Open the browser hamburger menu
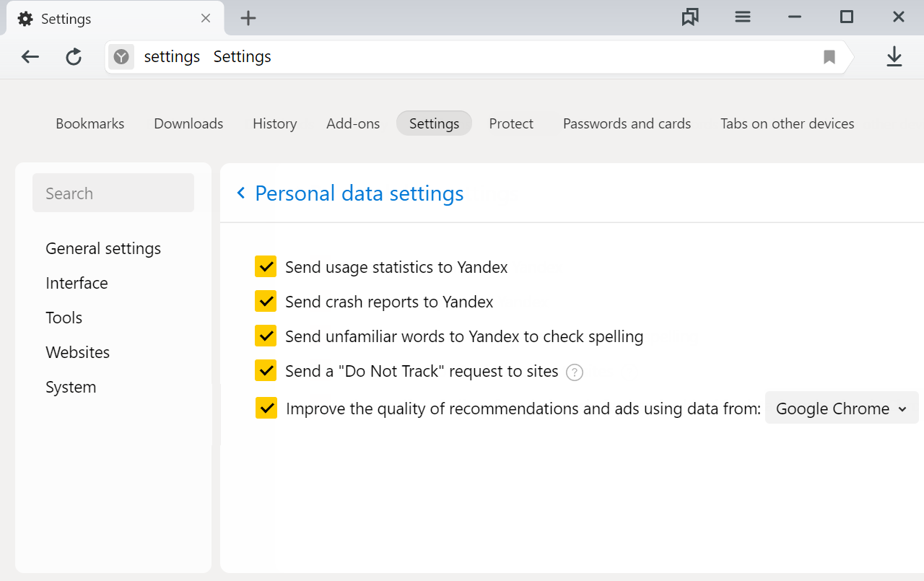Viewport: 924px width, 581px height. click(x=743, y=17)
